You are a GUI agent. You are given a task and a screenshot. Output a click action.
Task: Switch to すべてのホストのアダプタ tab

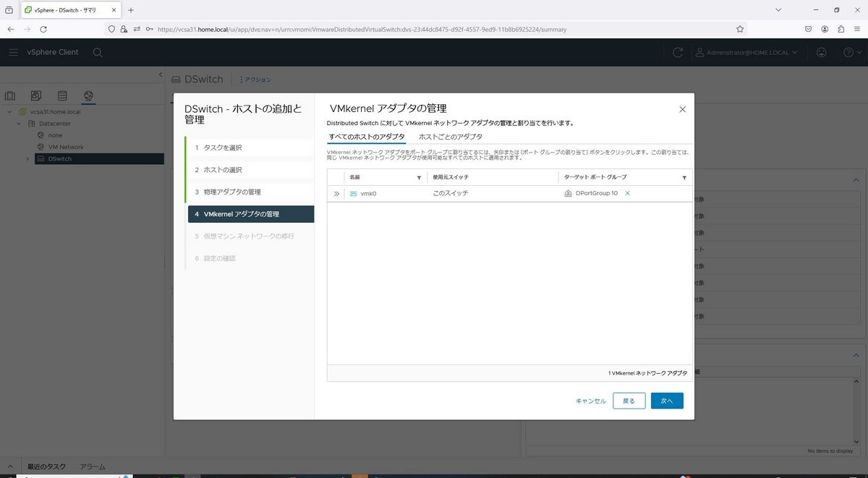point(366,137)
